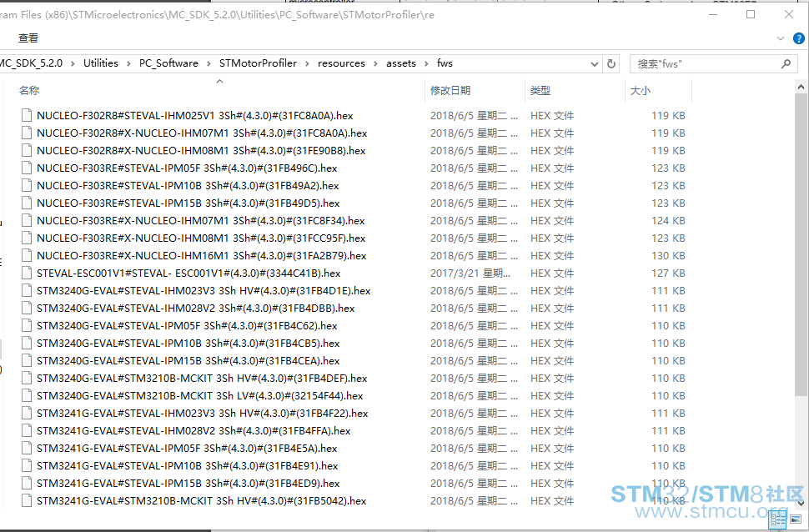The height and width of the screenshot is (532, 809).
Task: Select file icon of NUCLEO-F303RE#STEVAL-IPM15B hex
Action: (27, 203)
